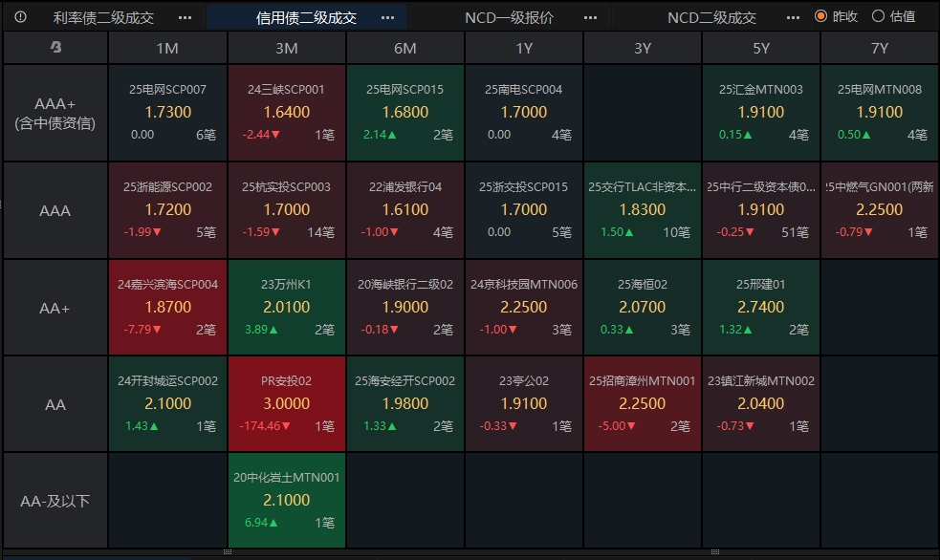This screenshot has width=940, height=560.
Task: Open the 25电网SCP007 bond cell
Action: (x=168, y=113)
